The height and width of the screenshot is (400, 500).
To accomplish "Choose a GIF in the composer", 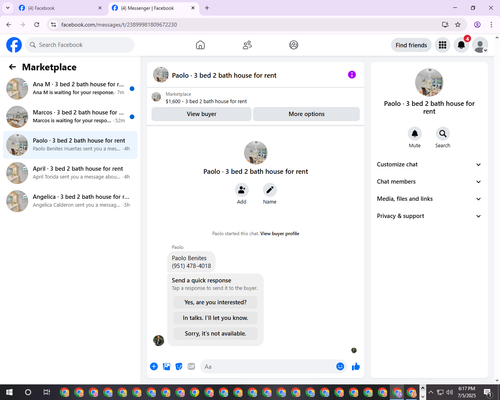I will (x=191, y=367).
